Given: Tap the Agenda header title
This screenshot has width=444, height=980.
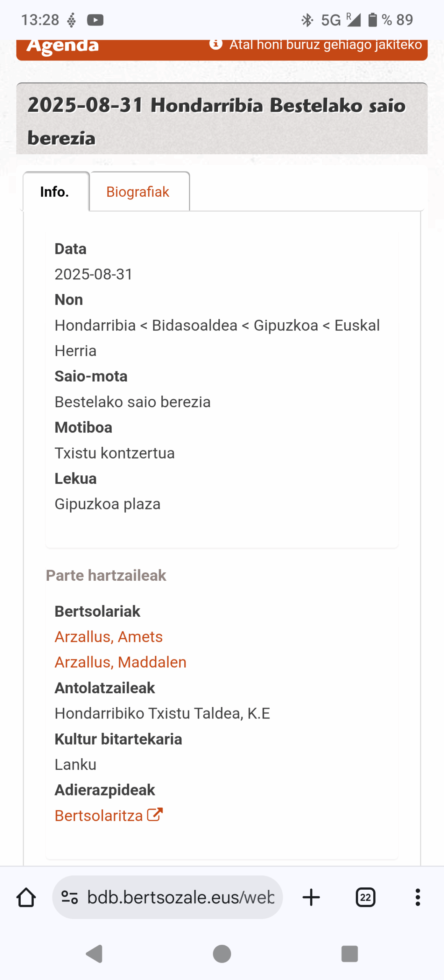Looking at the screenshot, I should (x=63, y=46).
